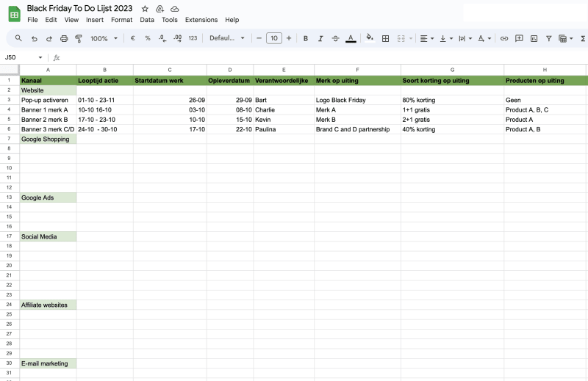This screenshot has width=588, height=381.
Task: Open the fill color picker
Action: pyautogui.click(x=370, y=38)
